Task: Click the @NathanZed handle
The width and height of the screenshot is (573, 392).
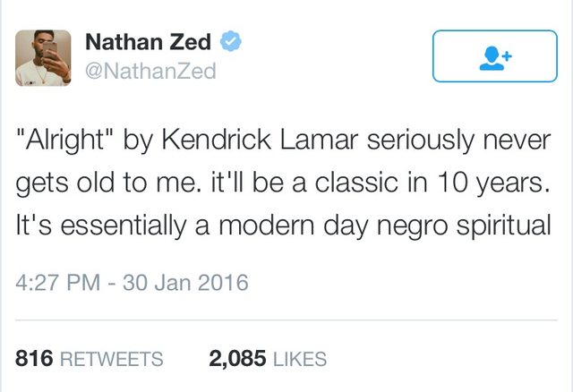Action: coord(150,71)
